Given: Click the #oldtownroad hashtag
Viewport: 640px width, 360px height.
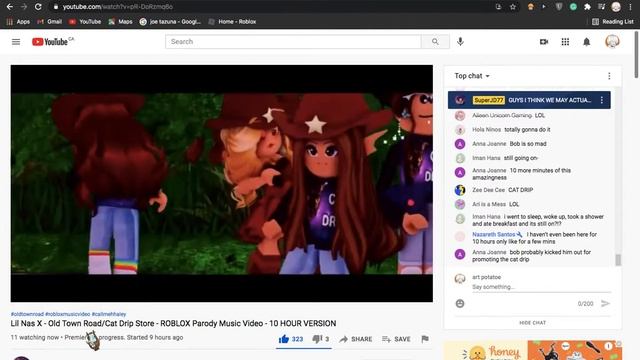Looking at the screenshot, I should [27, 314].
